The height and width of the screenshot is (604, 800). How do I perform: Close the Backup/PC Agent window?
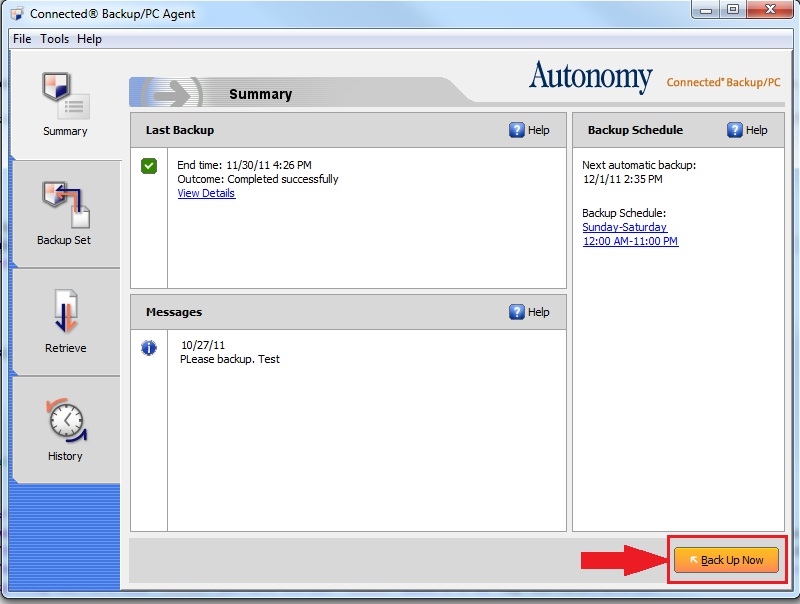click(x=770, y=10)
